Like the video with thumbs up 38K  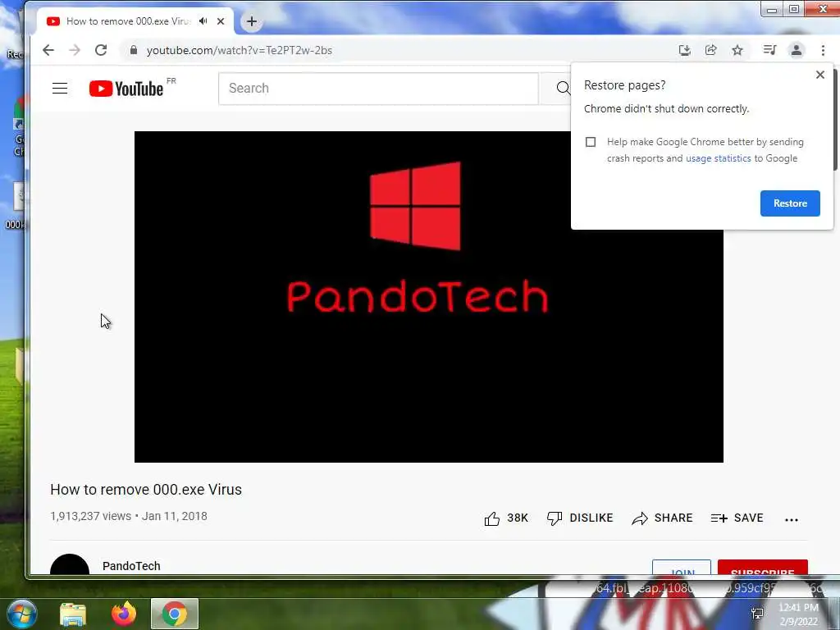point(505,518)
